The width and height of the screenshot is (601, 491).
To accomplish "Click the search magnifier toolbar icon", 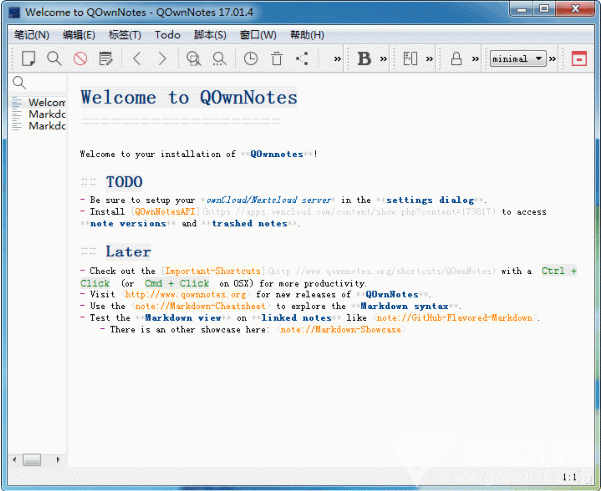I will point(55,59).
